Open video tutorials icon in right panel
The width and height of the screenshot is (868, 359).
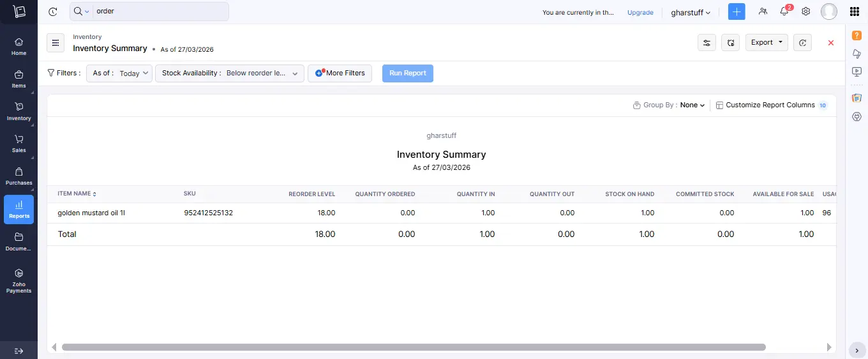click(857, 72)
